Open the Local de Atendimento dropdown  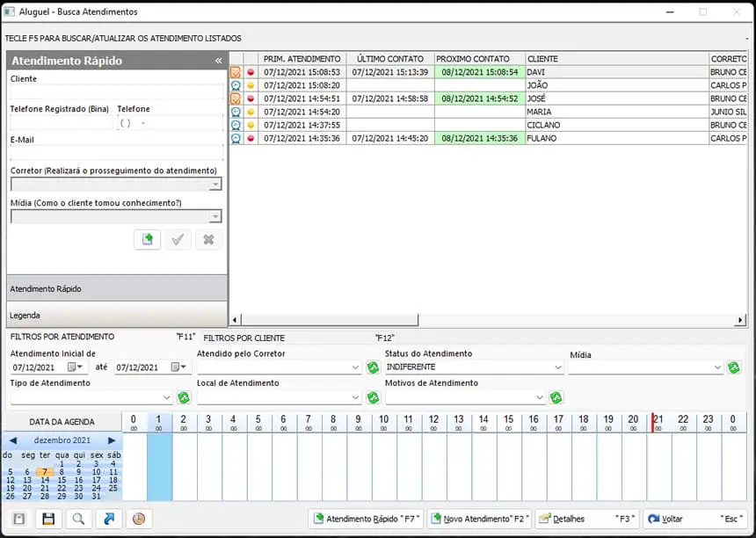click(x=356, y=397)
